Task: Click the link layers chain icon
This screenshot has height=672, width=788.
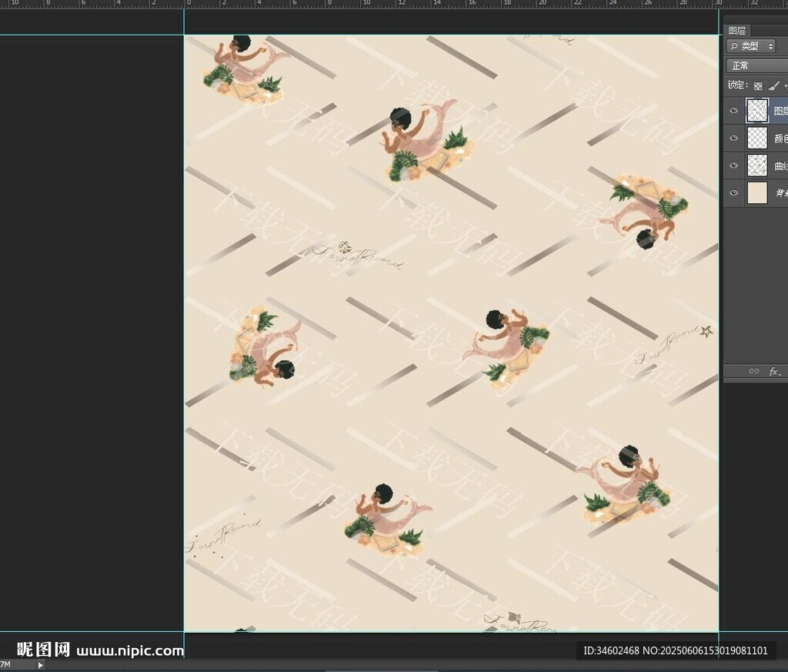Action: tap(754, 372)
